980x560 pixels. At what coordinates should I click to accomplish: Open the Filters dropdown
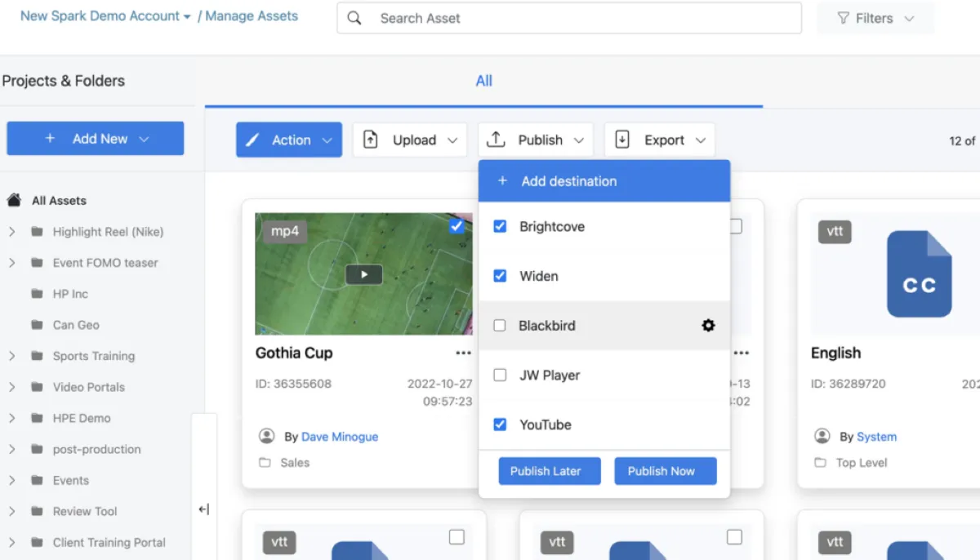click(x=875, y=18)
